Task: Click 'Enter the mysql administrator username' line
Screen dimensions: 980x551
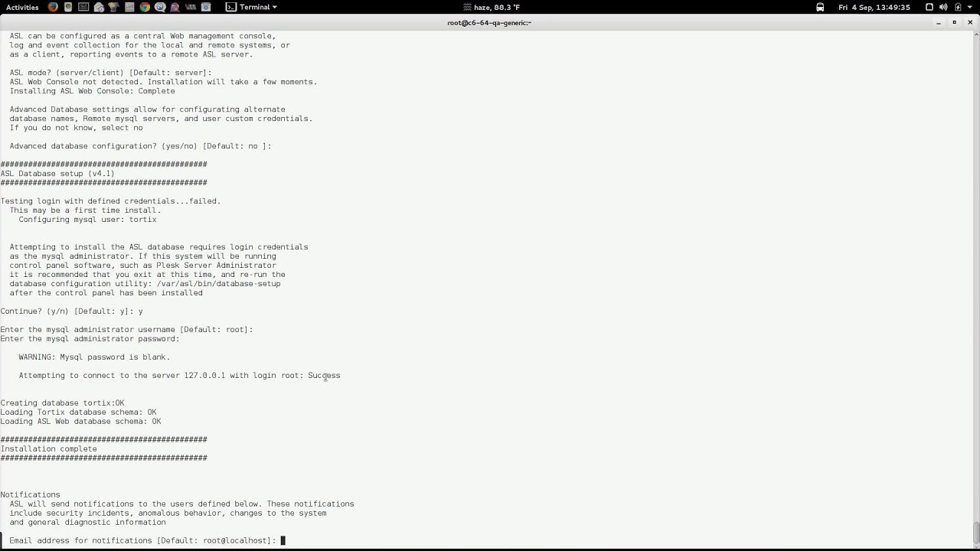Action: (x=126, y=330)
